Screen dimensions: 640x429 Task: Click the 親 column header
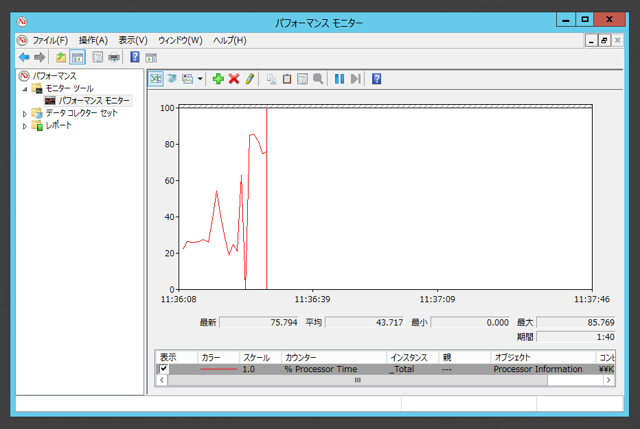pos(464,358)
